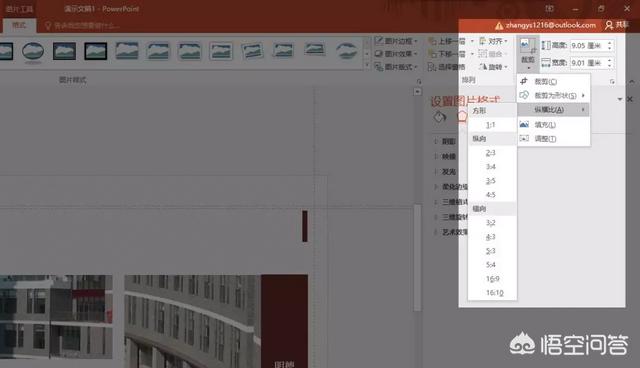Click the 共享 share button
The image size is (640, 368).
coord(617,25)
